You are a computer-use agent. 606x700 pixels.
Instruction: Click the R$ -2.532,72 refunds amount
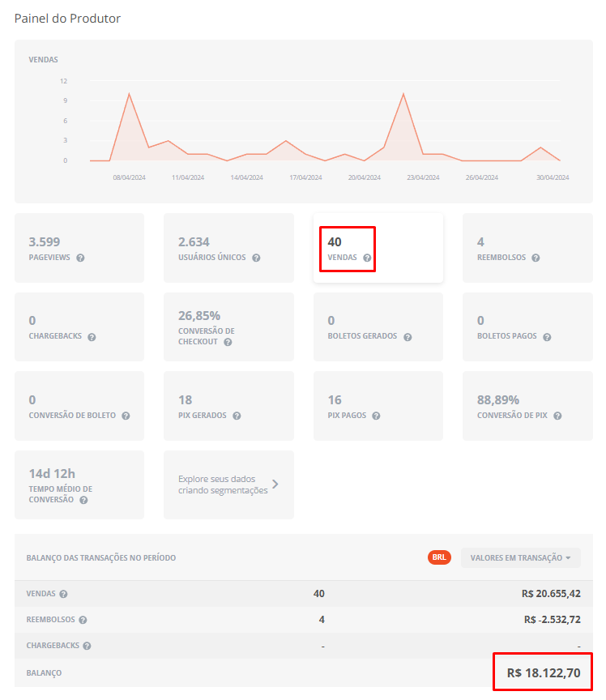(553, 620)
